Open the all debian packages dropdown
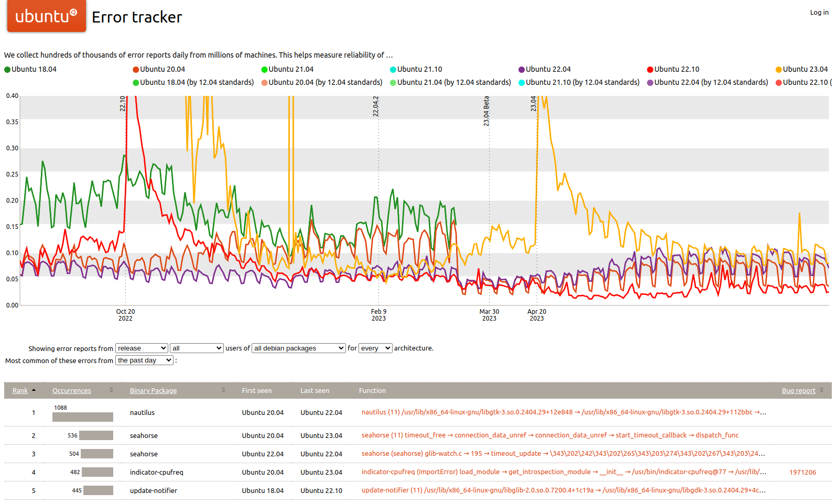Screen dimensions: 836x504 click(299, 348)
